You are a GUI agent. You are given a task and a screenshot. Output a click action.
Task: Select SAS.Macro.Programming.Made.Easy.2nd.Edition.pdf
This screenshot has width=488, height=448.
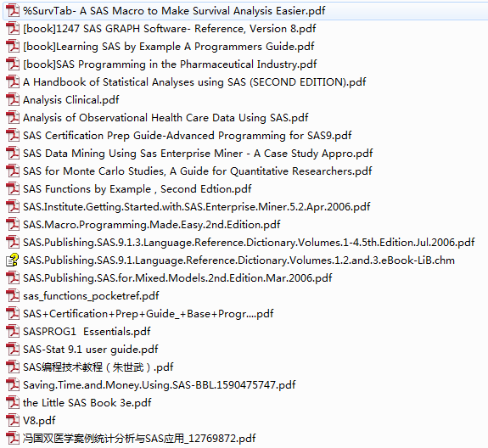[152, 225]
